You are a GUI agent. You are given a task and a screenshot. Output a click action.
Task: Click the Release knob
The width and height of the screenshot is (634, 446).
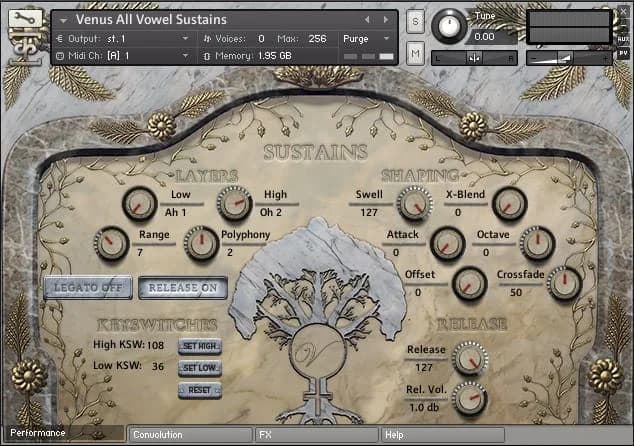467,357
